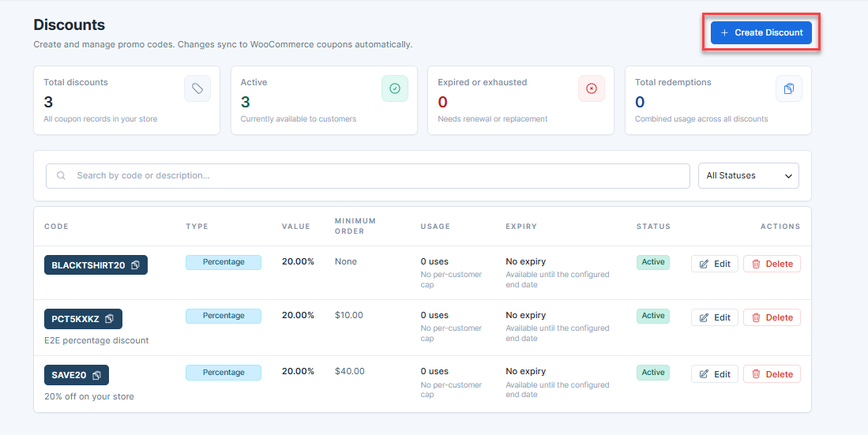The width and height of the screenshot is (868, 435).
Task: Open the All Statuses dropdown
Action: (749, 175)
